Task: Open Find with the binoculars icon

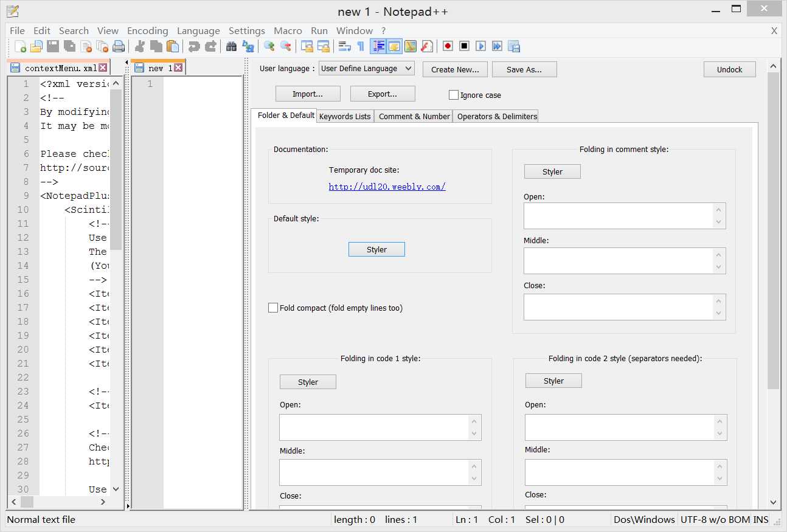Action: click(x=231, y=46)
